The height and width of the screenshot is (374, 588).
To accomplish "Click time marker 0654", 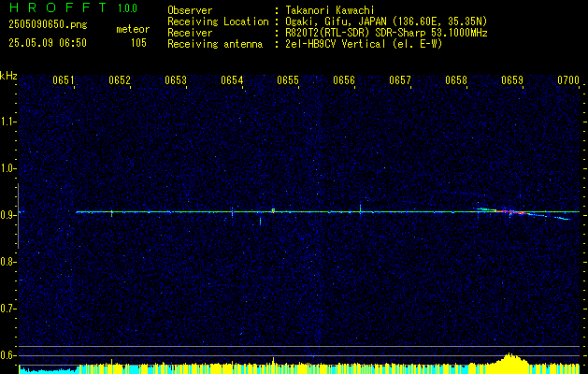I will coord(232,80).
